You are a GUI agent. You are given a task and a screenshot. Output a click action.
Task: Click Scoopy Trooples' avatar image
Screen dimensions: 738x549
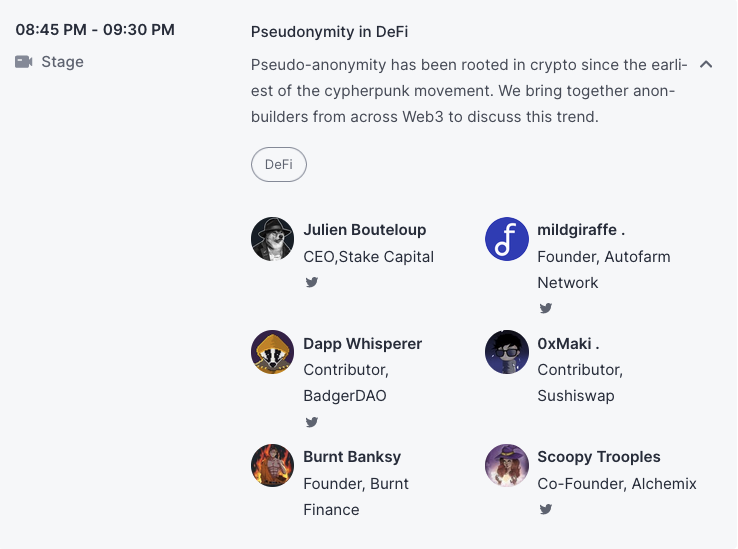click(x=506, y=465)
